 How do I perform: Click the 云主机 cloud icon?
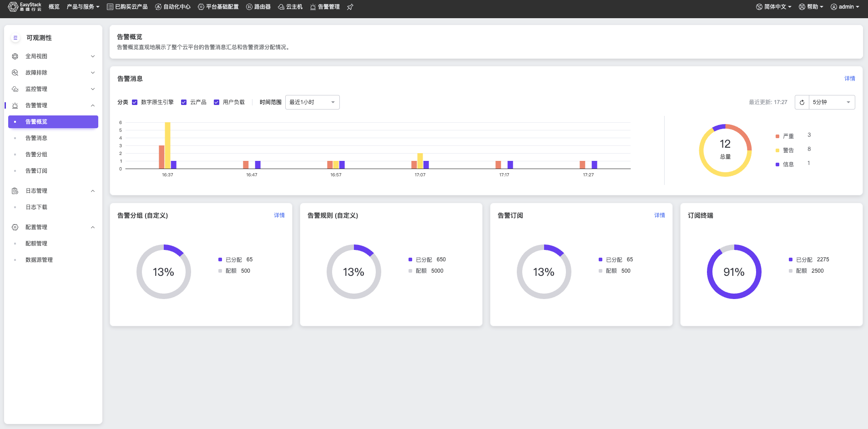281,7
